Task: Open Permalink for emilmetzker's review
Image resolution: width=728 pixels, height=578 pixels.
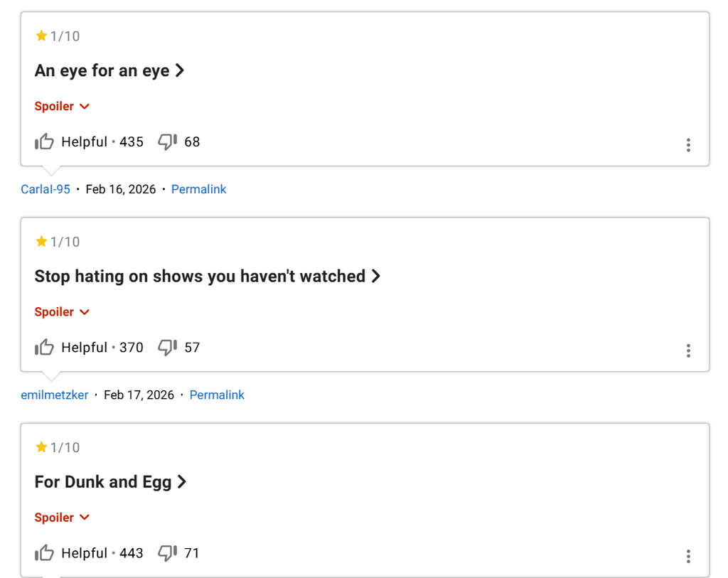Action: point(217,395)
